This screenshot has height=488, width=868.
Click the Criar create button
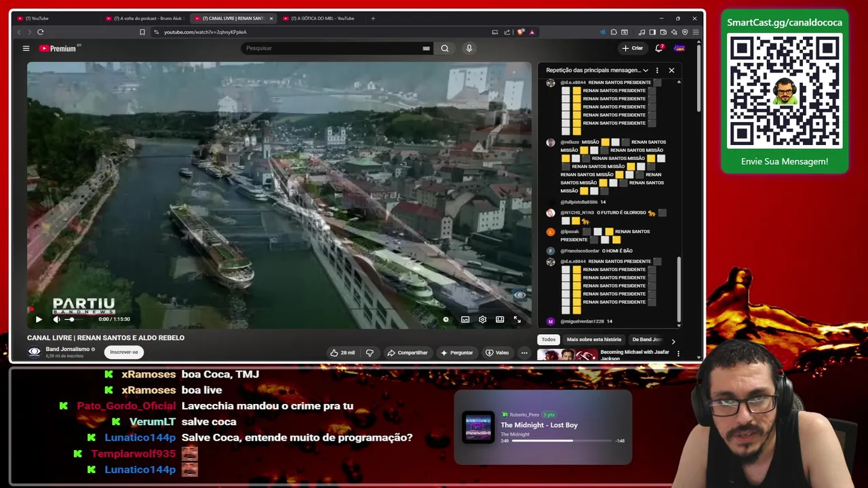(632, 48)
